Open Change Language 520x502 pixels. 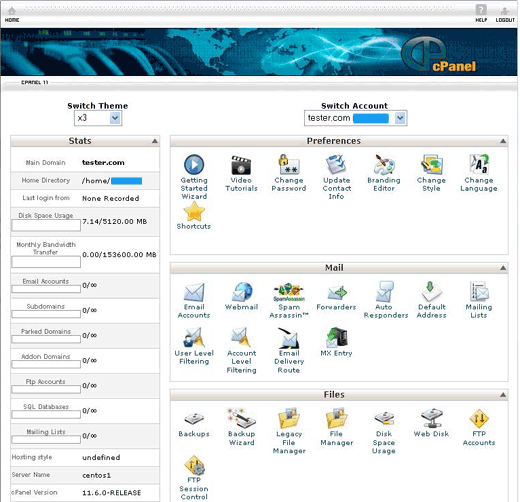pyautogui.click(x=479, y=173)
